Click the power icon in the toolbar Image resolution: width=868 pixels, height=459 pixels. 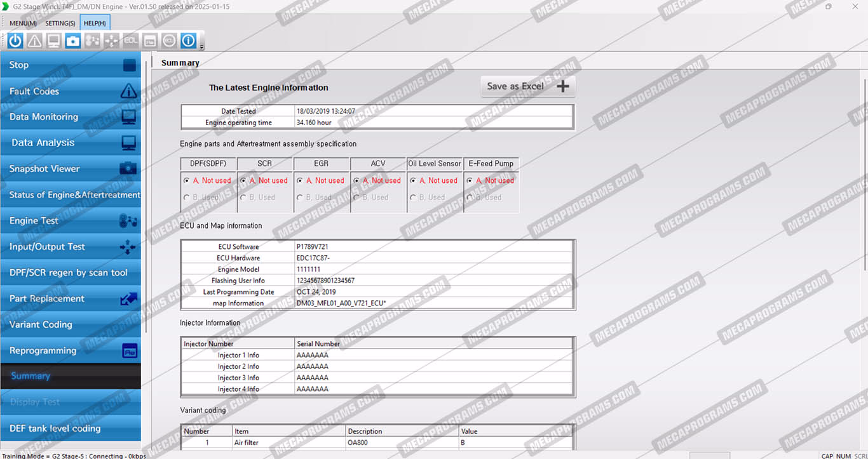tap(15, 41)
